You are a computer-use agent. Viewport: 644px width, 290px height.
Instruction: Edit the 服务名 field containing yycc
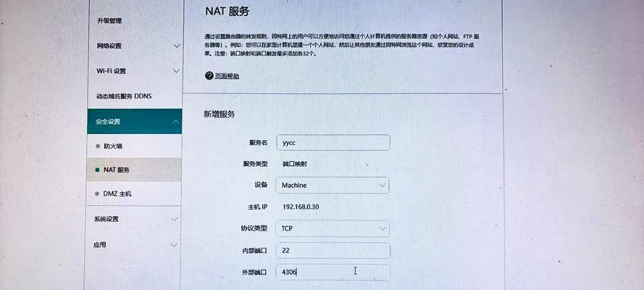(333, 143)
